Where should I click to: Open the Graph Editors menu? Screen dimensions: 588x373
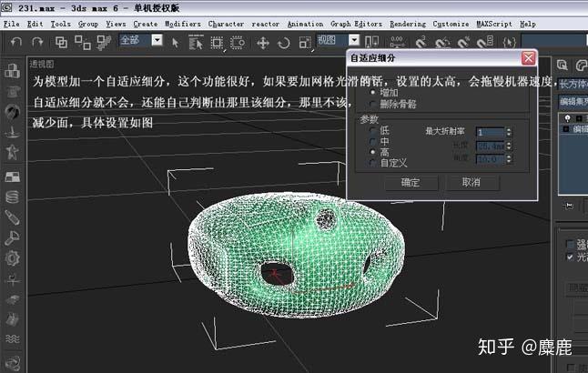tap(356, 24)
